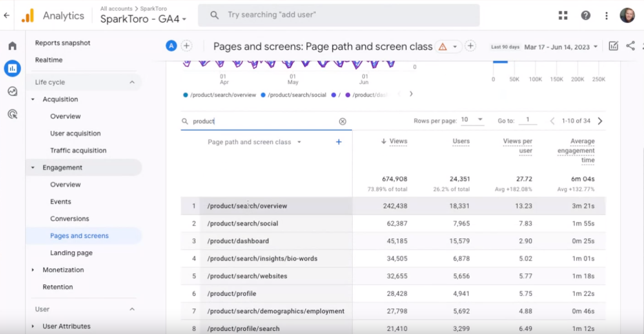
Task: Open the Home icon in left rail
Action: pos(12,46)
